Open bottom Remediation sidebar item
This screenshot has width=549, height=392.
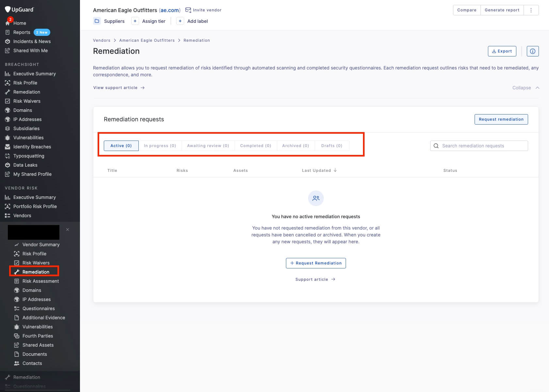[26, 377]
